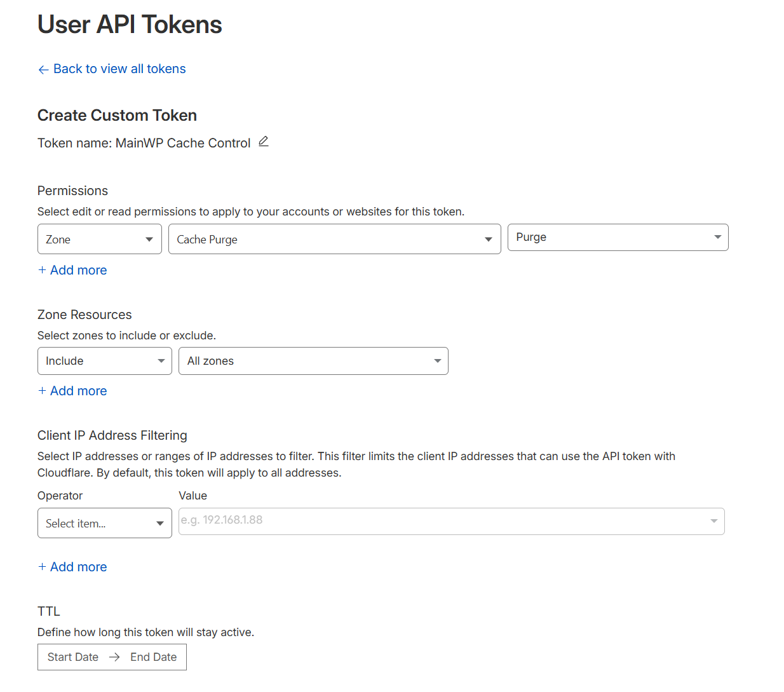Expand the Cache Purge permission dropdown
Screen dimensions: 784x692
334,240
